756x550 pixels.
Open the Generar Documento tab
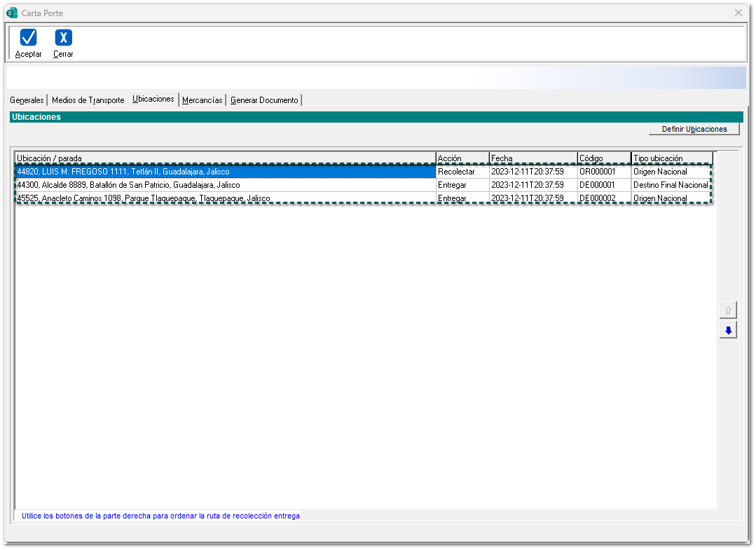coord(264,100)
